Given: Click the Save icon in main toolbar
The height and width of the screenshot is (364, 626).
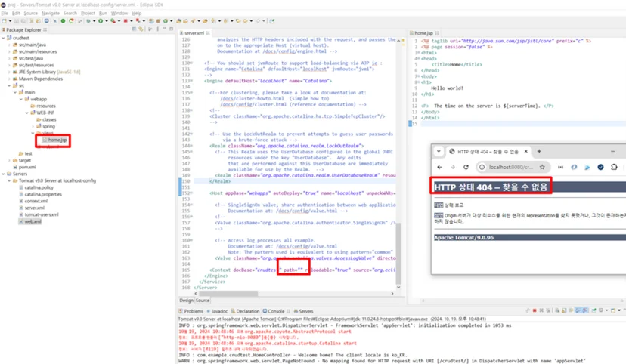Looking at the screenshot, I should click(x=17, y=20).
